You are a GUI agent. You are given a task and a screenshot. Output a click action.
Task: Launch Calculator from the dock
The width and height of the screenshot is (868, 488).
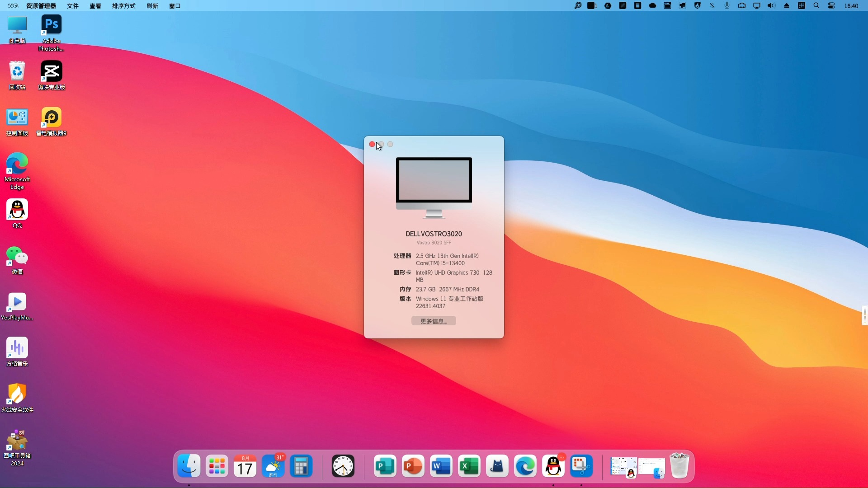point(301,466)
